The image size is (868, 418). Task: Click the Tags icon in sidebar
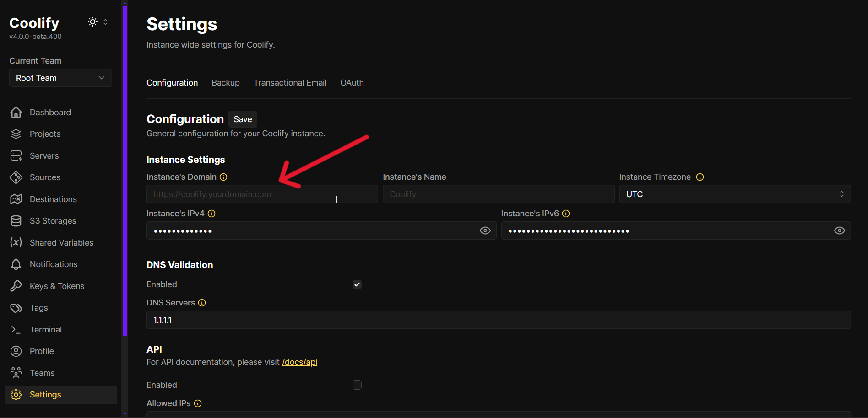[x=16, y=308]
